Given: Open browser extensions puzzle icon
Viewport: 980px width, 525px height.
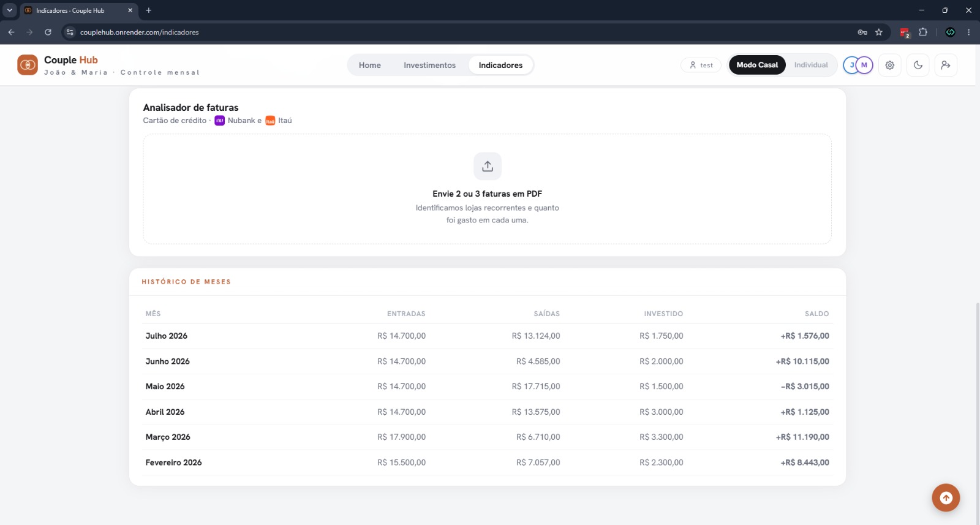Looking at the screenshot, I should coord(923,32).
